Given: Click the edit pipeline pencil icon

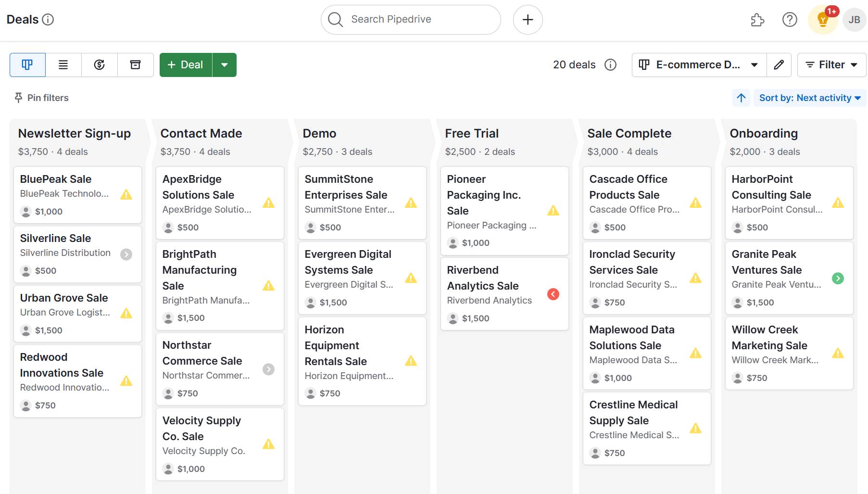Looking at the screenshot, I should (x=779, y=65).
